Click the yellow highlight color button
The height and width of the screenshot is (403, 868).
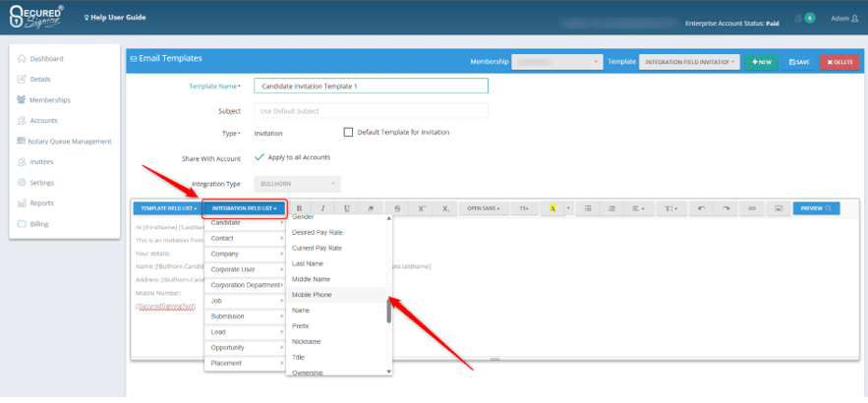coord(551,208)
